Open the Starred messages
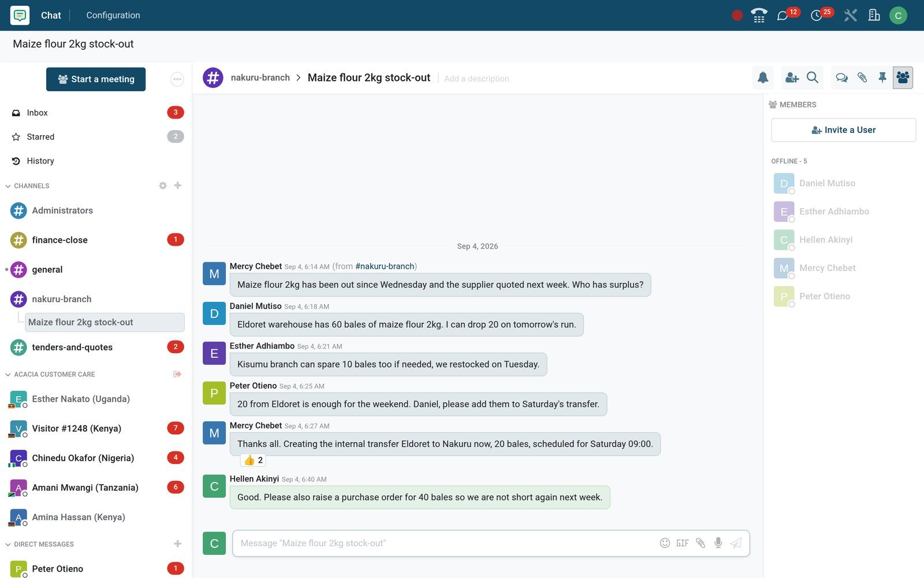Screen dimensions: 924x578 point(96,137)
